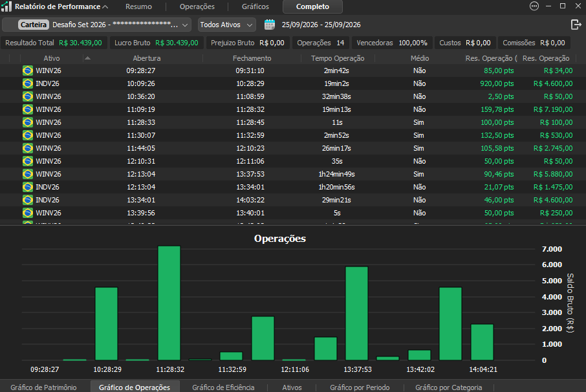Open the calendar date picker icon
This screenshot has height=392, width=586.
pyautogui.click(x=270, y=25)
